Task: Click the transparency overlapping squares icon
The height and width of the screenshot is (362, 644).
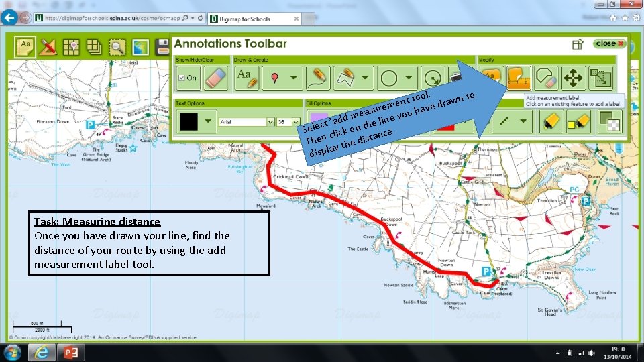Action: click(x=609, y=122)
